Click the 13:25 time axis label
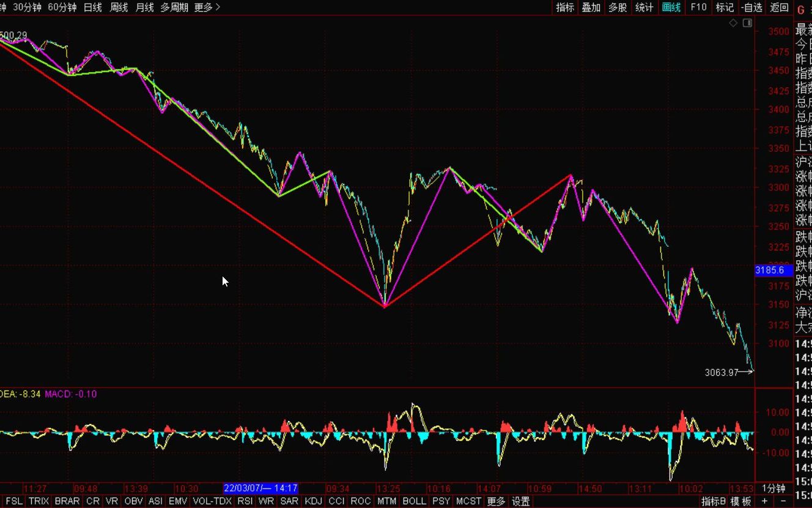This screenshot has width=812, height=508. [x=387, y=488]
